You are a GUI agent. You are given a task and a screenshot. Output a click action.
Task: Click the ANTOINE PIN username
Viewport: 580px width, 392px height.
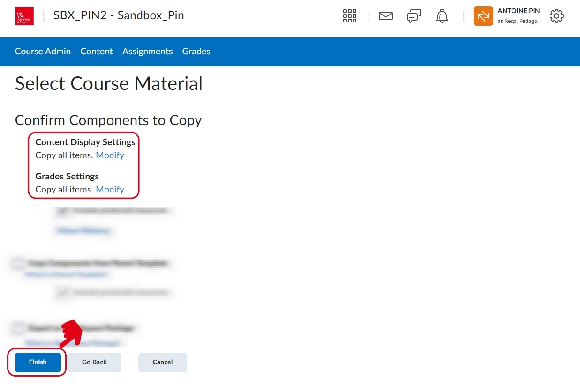tap(519, 11)
